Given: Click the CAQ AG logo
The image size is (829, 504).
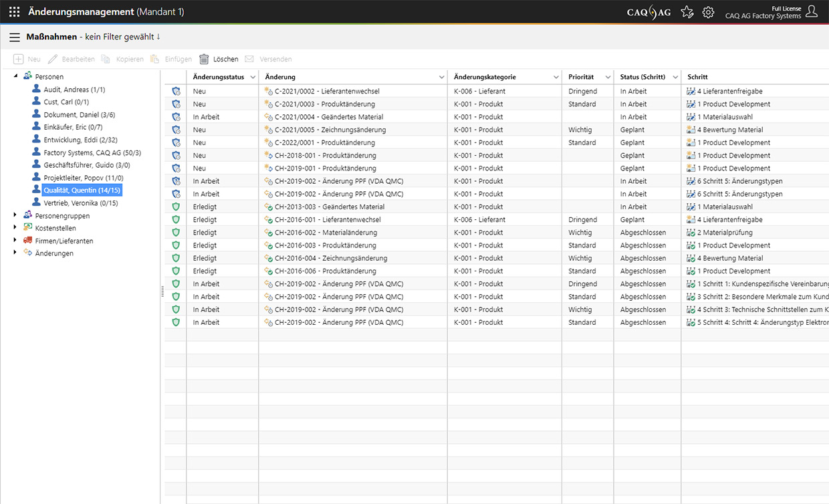Looking at the screenshot, I should point(648,12).
